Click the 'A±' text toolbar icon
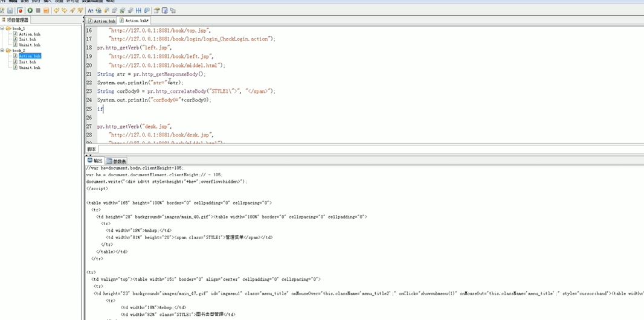Image resolution: width=644 pixels, height=320 pixels. click(91, 10)
